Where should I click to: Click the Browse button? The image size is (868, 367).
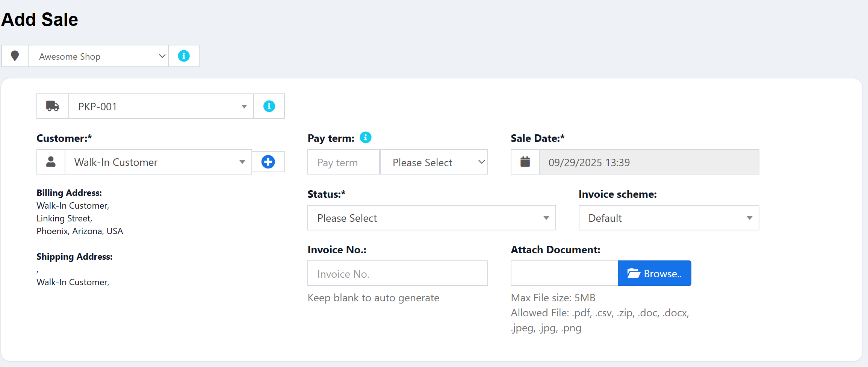click(x=654, y=273)
